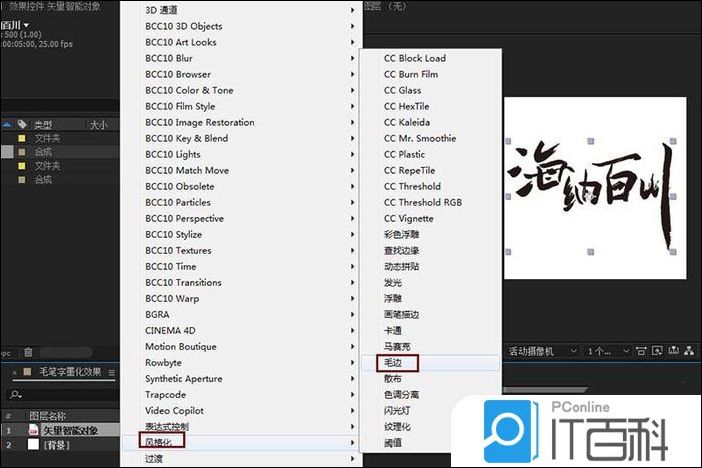Click the white solid swatch of [背景] layer

click(33, 445)
